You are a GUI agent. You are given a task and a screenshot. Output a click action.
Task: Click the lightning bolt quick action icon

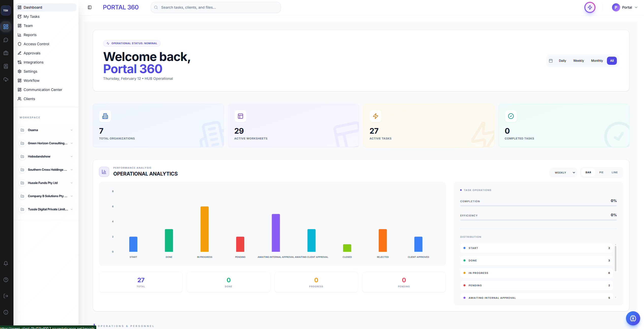590,7
